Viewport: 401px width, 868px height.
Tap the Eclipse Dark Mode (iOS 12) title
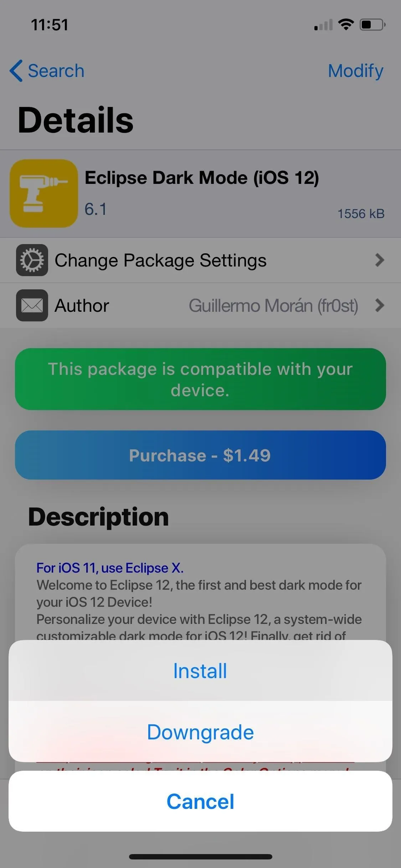tap(202, 178)
